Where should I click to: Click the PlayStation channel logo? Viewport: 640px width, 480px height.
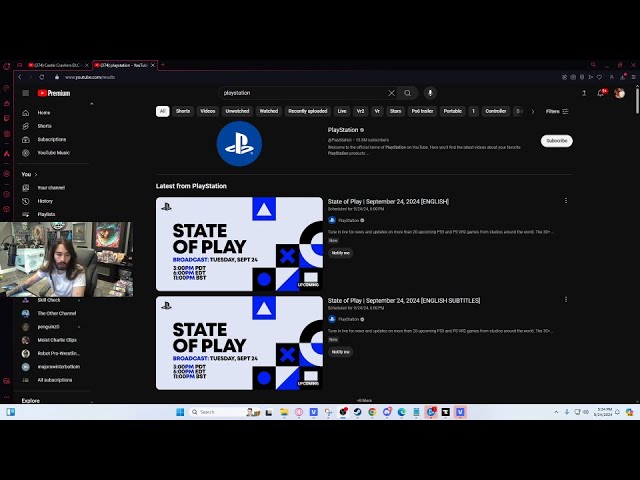point(239,144)
